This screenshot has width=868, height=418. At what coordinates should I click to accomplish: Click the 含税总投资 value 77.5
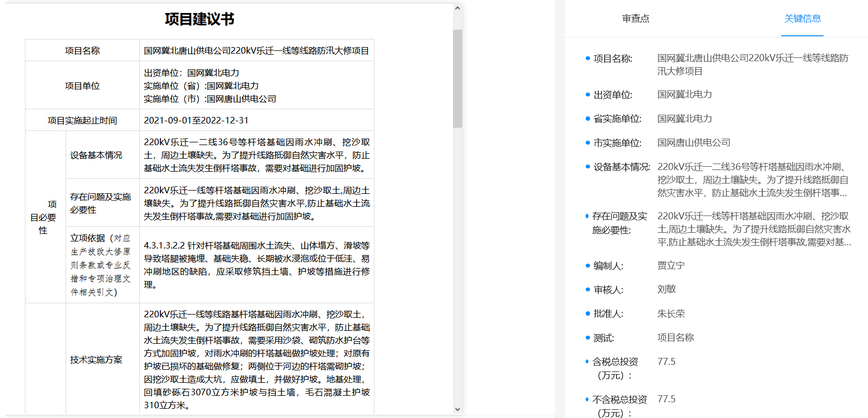(x=666, y=362)
